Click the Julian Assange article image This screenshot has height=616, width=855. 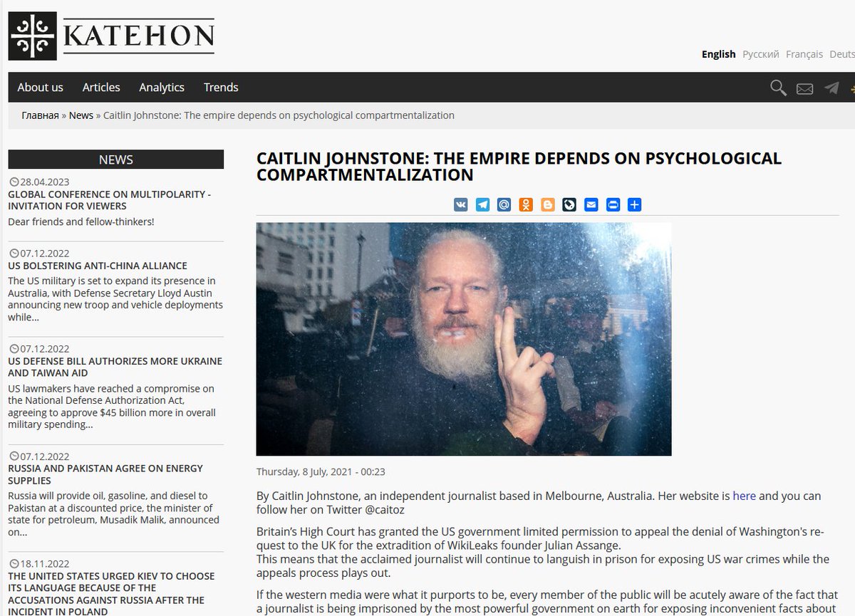(464, 339)
